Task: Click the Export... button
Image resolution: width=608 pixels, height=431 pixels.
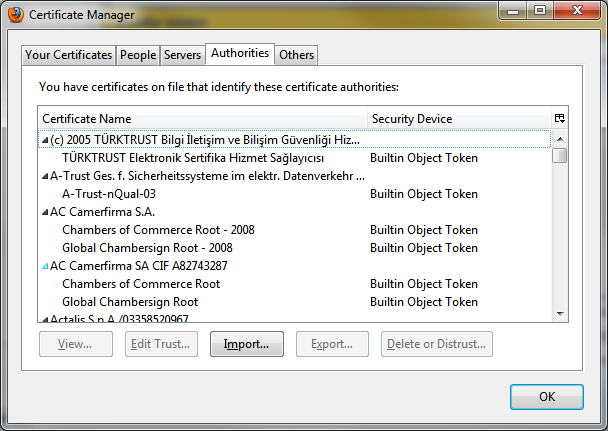Action: 332,344
